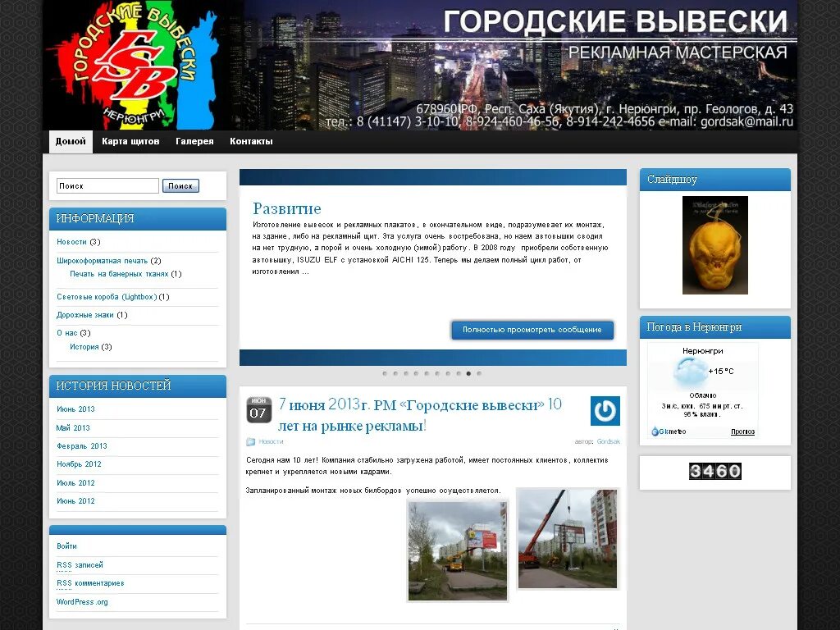
Task: Open the RSS записей feed
Action: point(80,564)
